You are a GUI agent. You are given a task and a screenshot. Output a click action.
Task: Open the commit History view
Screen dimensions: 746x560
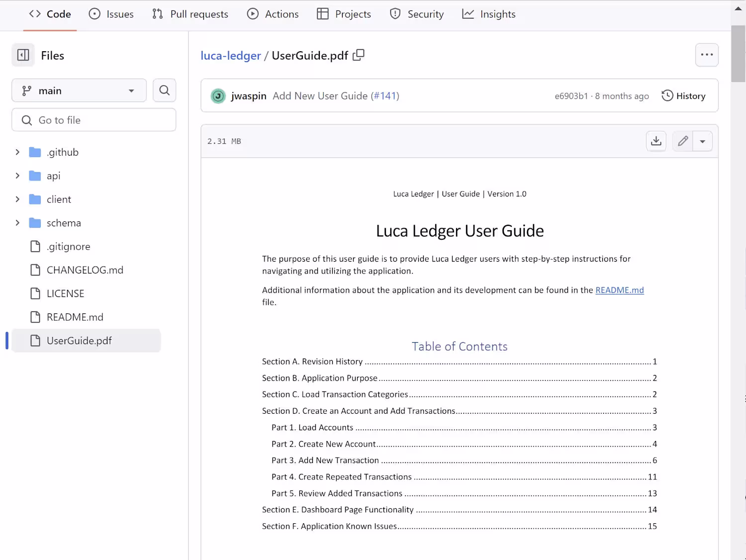pos(683,96)
